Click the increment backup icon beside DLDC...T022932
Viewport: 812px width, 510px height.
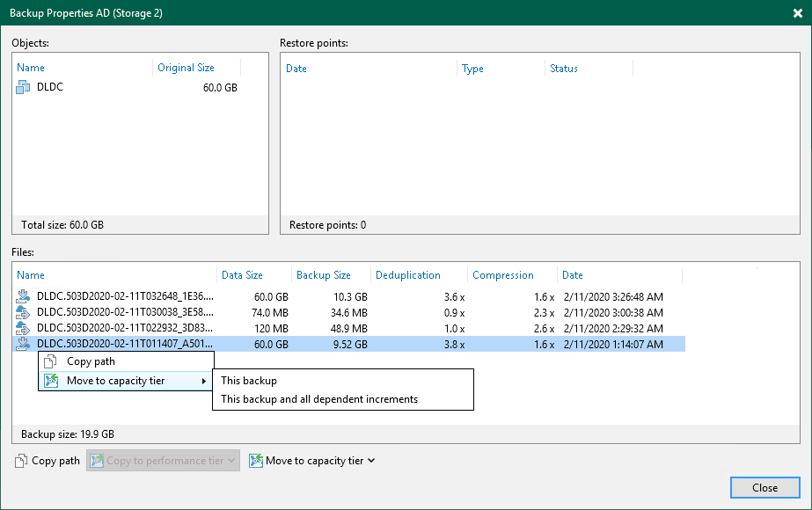pos(23,328)
